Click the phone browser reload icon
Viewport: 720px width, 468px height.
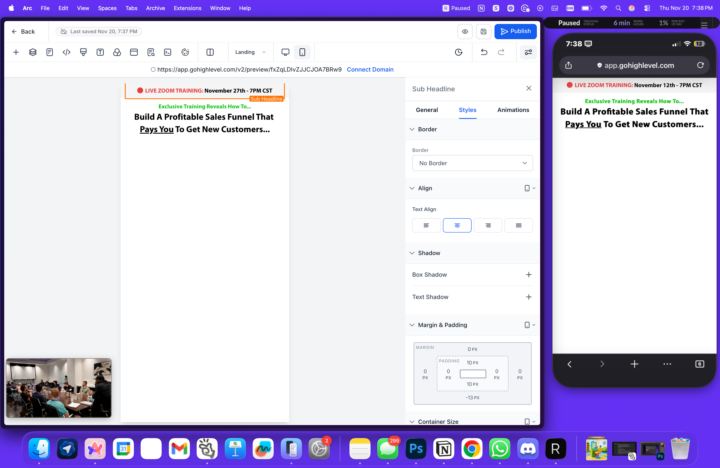click(700, 65)
